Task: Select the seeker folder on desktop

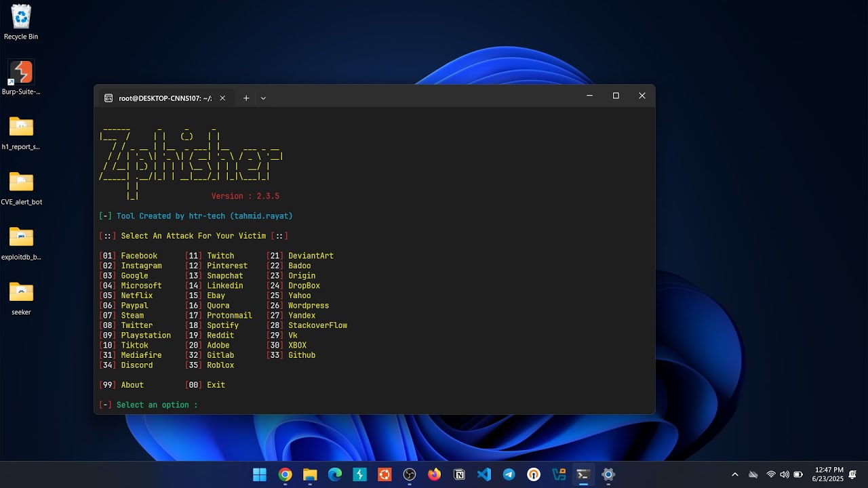Action: tap(21, 298)
